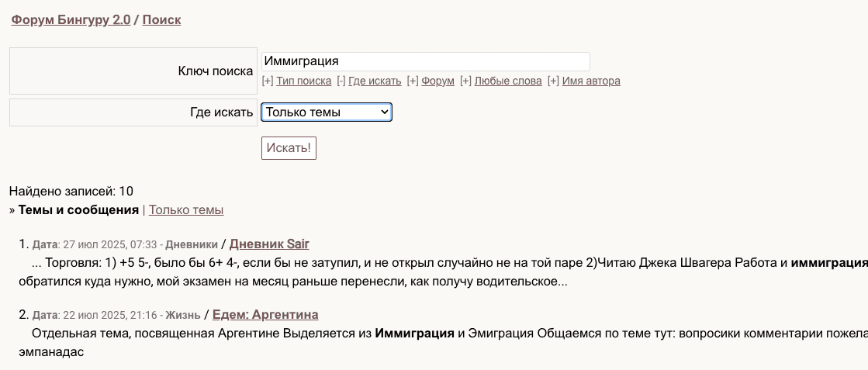Show the Любые слова search option
868x370 pixels.
pos(507,81)
